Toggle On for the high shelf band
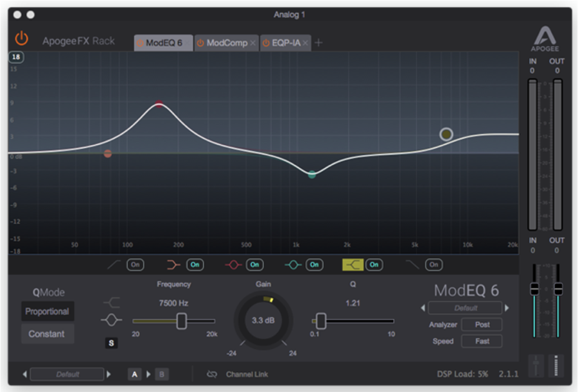The height and width of the screenshot is (392, 578). click(374, 264)
